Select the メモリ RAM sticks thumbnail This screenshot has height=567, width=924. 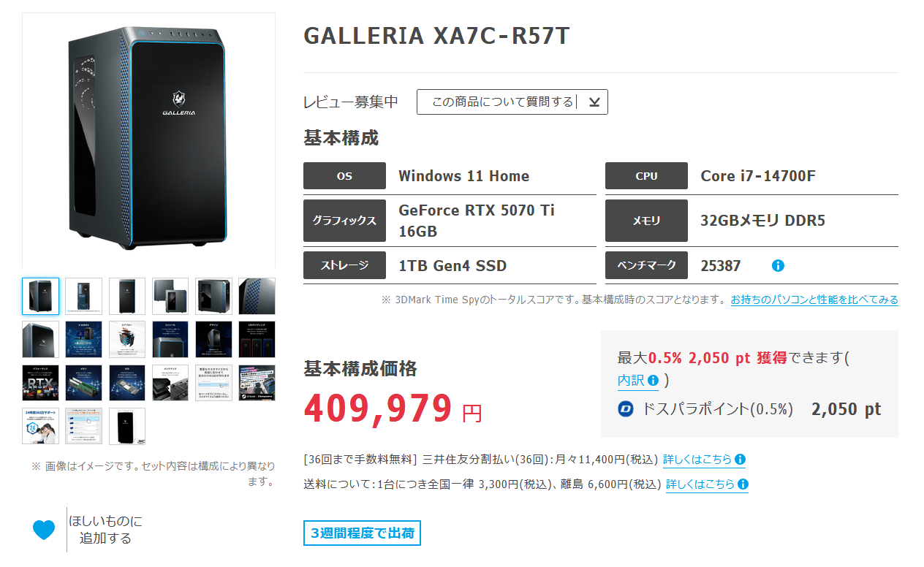(84, 383)
